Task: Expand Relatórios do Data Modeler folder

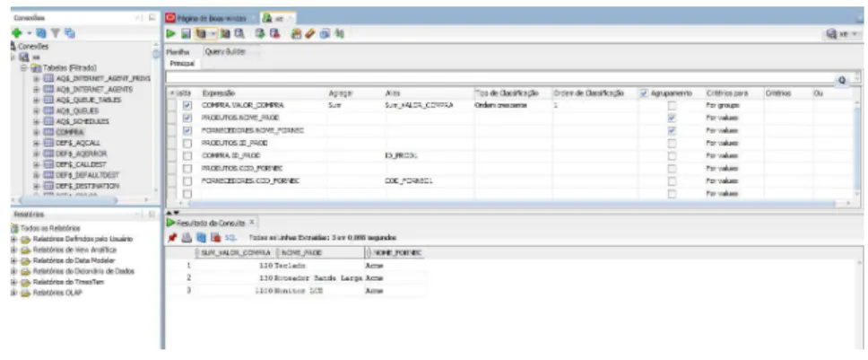Action: [x=13, y=260]
